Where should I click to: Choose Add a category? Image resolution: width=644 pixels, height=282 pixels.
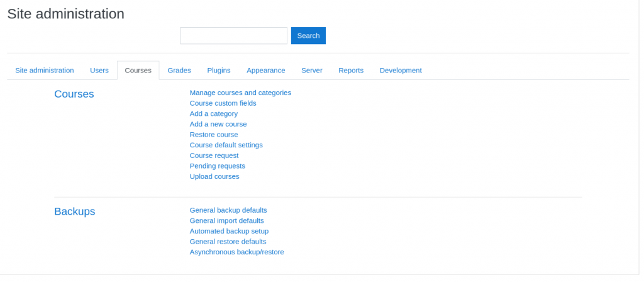pyautogui.click(x=214, y=114)
